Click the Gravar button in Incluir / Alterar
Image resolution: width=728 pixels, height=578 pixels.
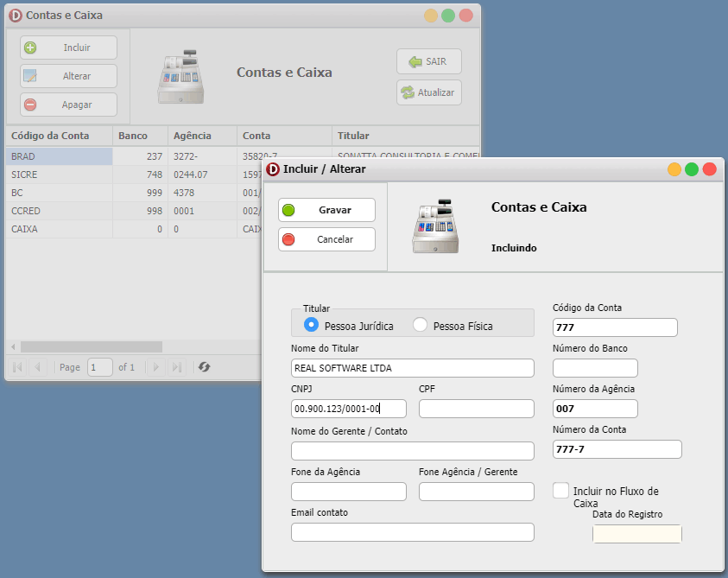point(326,210)
